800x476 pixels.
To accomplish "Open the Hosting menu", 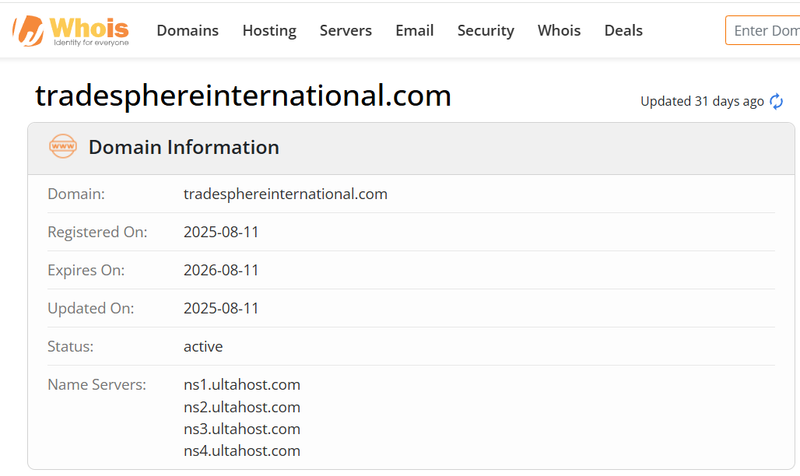I will pyautogui.click(x=269, y=31).
